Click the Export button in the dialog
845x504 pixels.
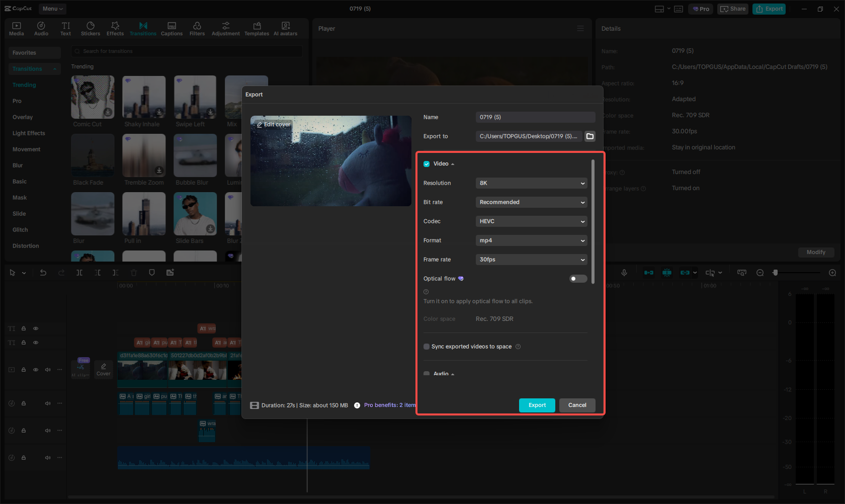tap(537, 405)
